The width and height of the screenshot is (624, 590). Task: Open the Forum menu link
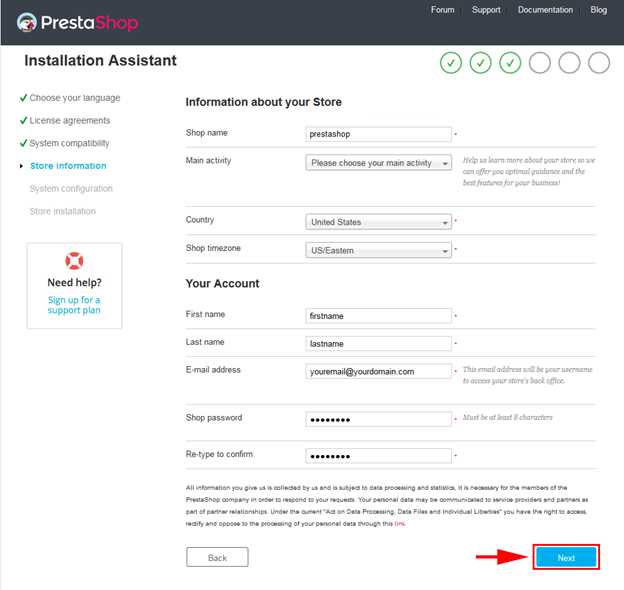tap(443, 10)
